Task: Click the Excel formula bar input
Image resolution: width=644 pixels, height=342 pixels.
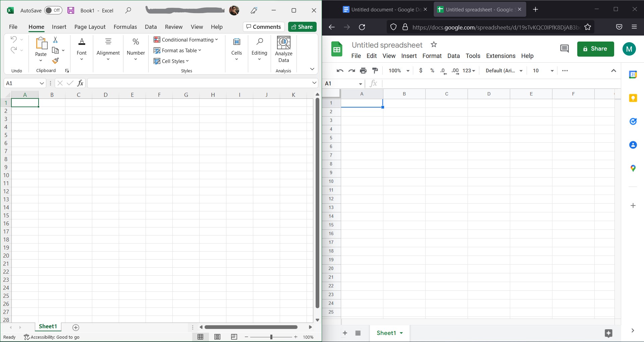Action: [x=199, y=83]
